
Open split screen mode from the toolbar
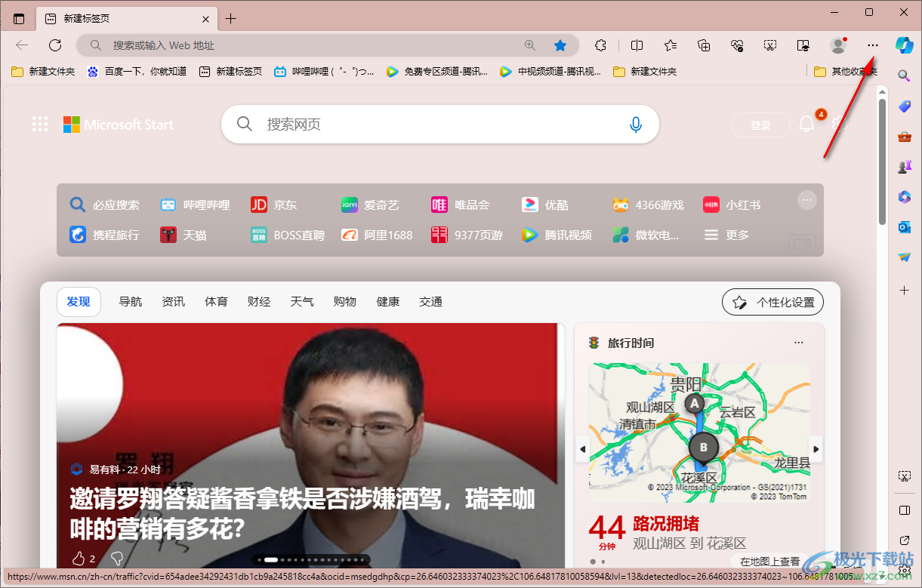pyautogui.click(x=637, y=45)
